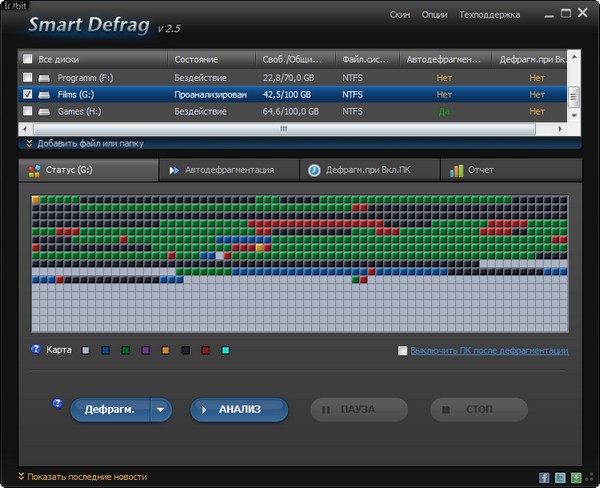Toggle the Все диски select-all checkbox

[x=27, y=59]
